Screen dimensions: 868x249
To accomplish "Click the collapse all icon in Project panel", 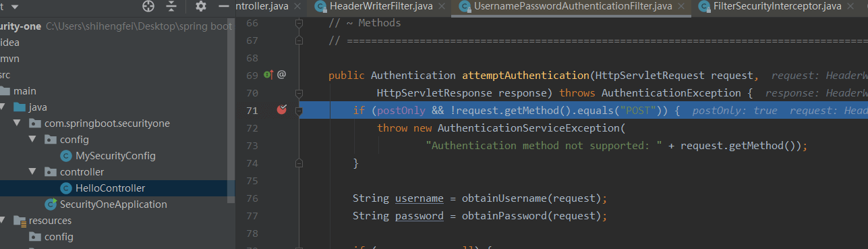I will (x=171, y=7).
